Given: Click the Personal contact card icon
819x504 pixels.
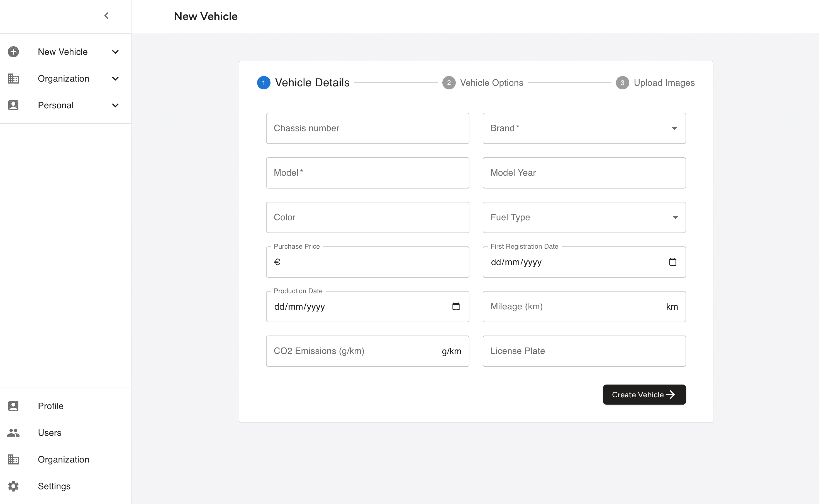Looking at the screenshot, I should click(x=13, y=105).
